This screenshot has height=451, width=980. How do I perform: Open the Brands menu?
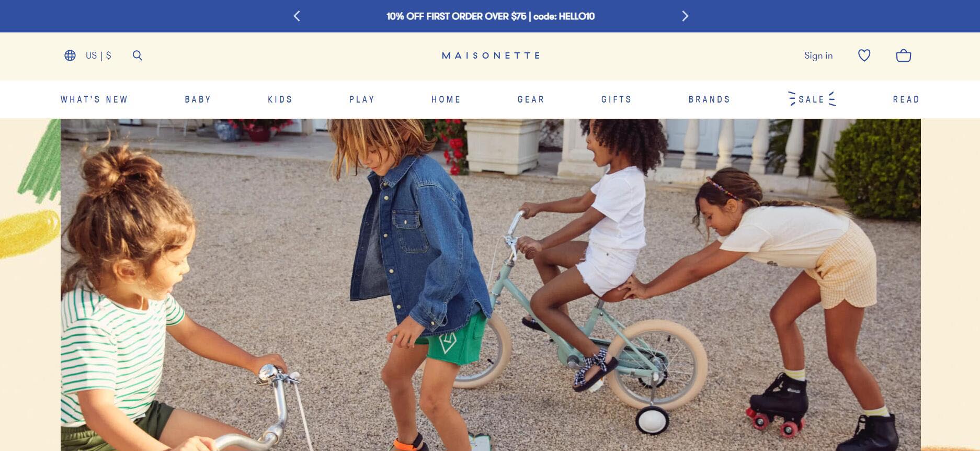[x=709, y=99]
